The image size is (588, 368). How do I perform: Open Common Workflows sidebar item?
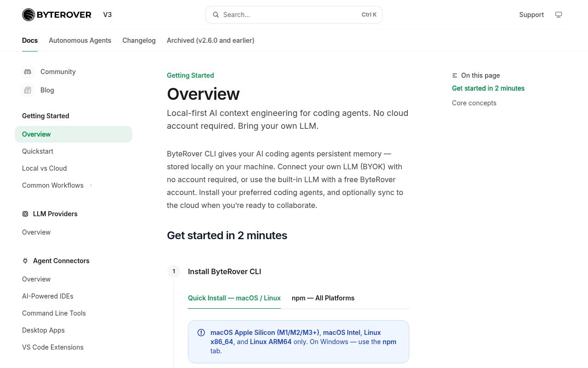tap(53, 185)
